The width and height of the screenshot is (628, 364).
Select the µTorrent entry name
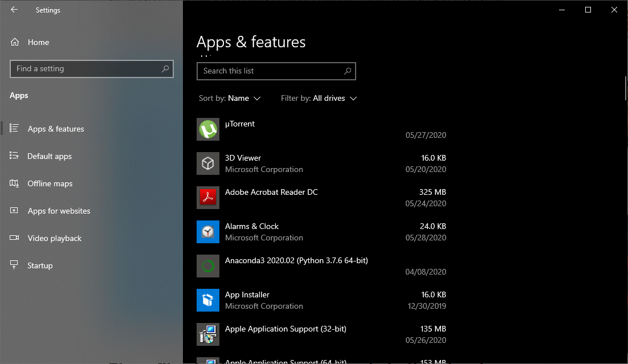point(239,124)
